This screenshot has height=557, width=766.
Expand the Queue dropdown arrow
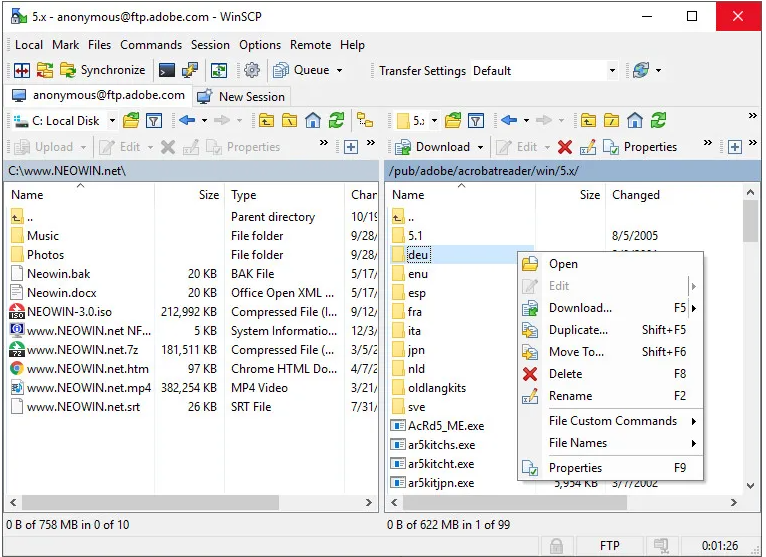tap(339, 71)
